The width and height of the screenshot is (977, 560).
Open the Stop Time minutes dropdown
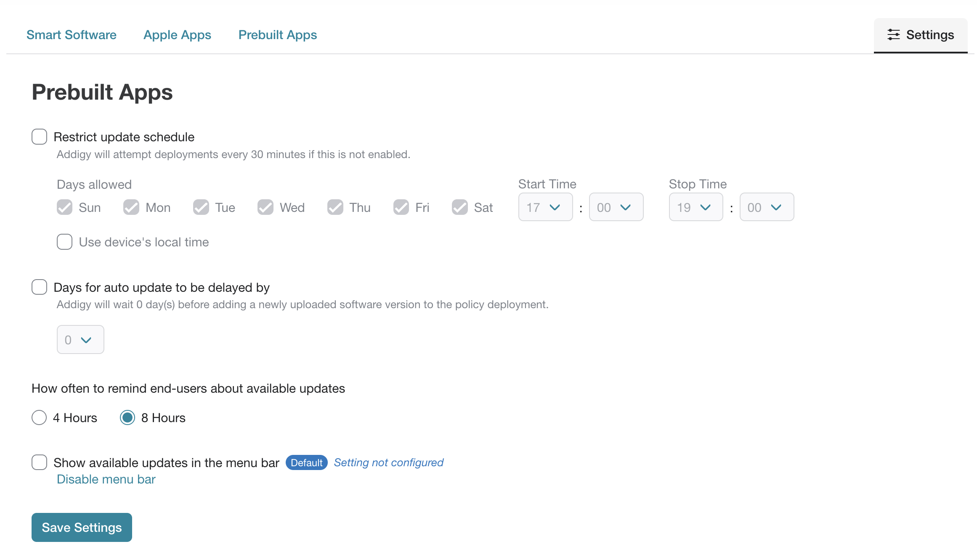767,207
